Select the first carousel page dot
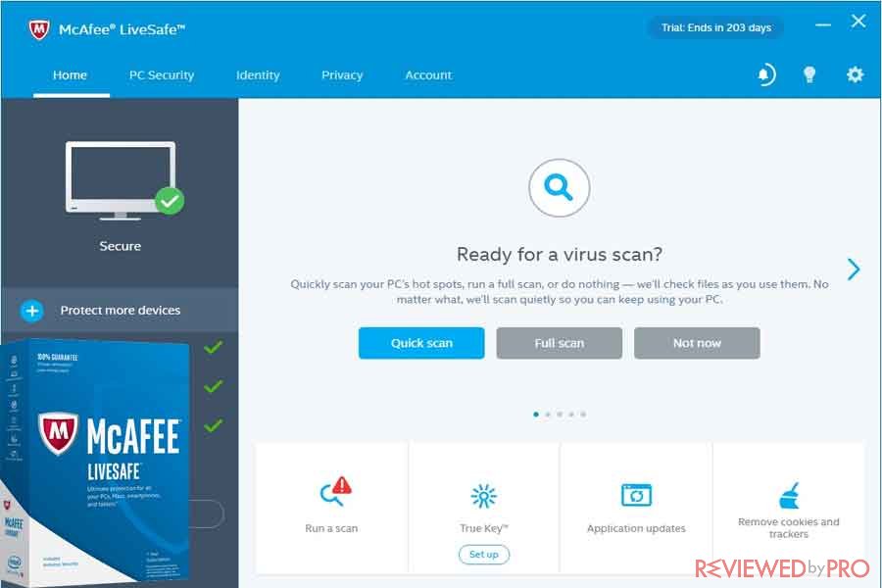The height and width of the screenshot is (588, 882). click(x=535, y=415)
